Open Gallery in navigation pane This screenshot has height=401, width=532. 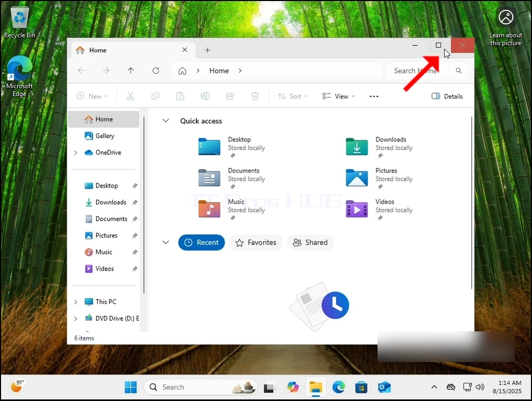[104, 136]
